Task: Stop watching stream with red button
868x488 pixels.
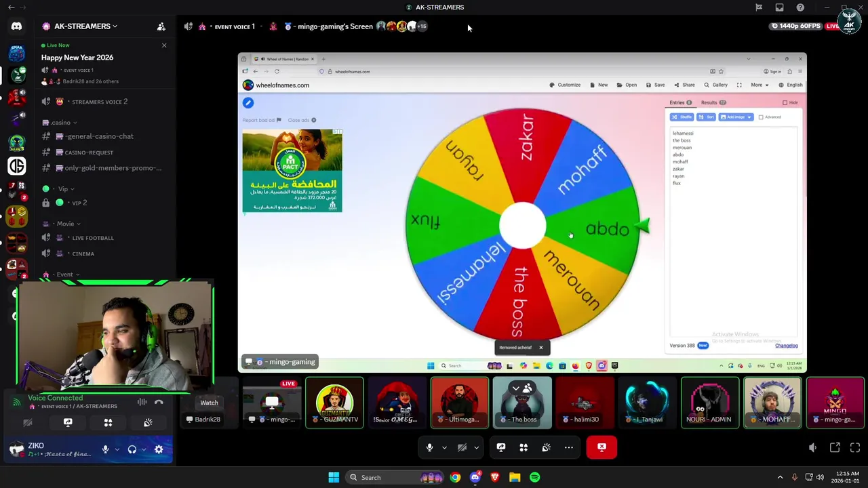Action: (601, 447)
